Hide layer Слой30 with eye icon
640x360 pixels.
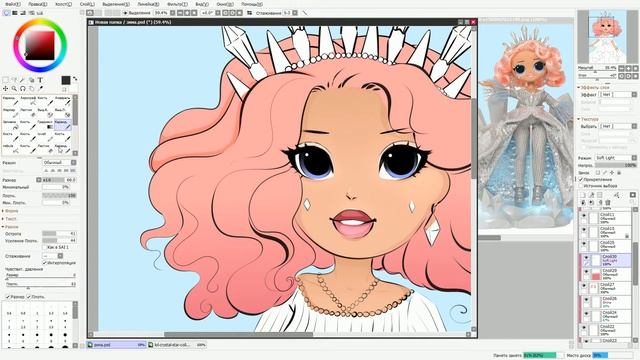tap(586, 258)
